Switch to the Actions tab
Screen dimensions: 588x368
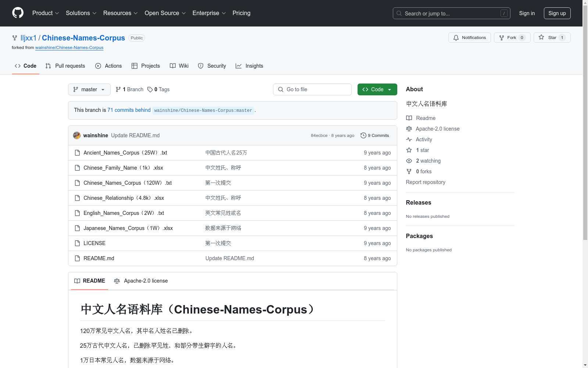coord(108,66)
